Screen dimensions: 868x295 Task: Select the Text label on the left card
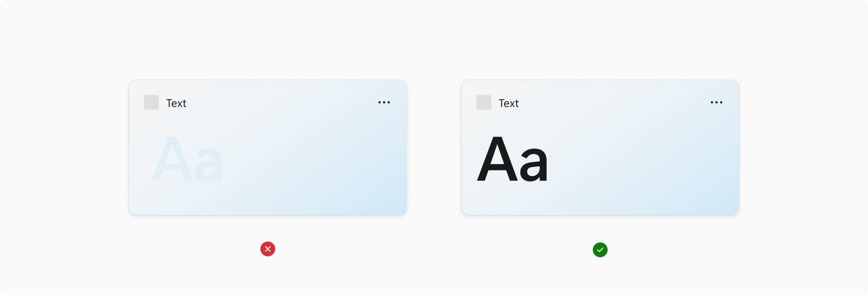coord(176,103)
